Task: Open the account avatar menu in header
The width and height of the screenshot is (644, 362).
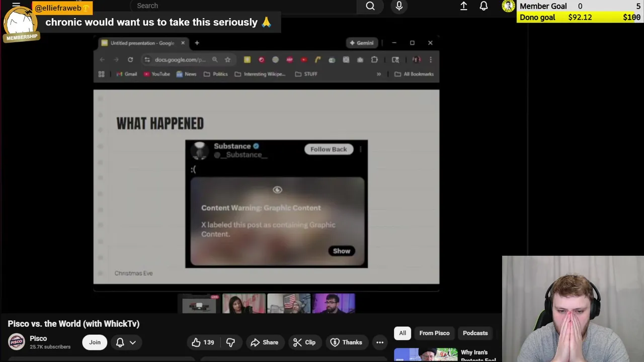Action: (508, 6)
